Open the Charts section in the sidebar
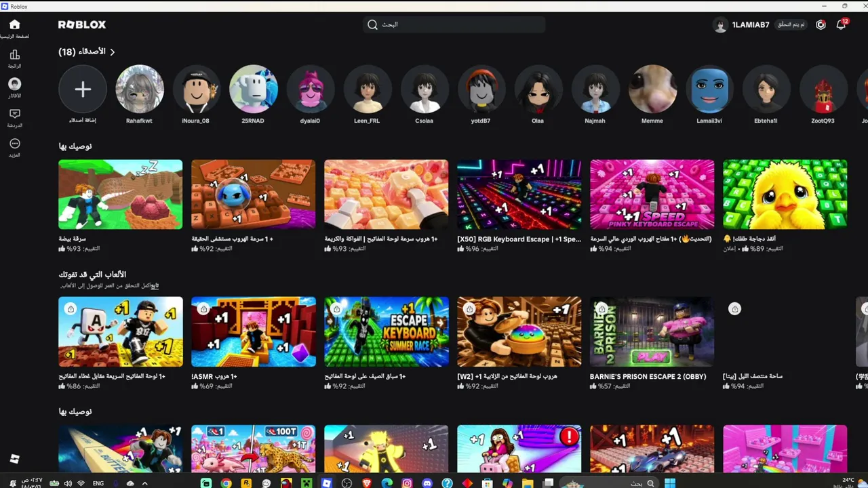868x488 pixels. [14, 58]
